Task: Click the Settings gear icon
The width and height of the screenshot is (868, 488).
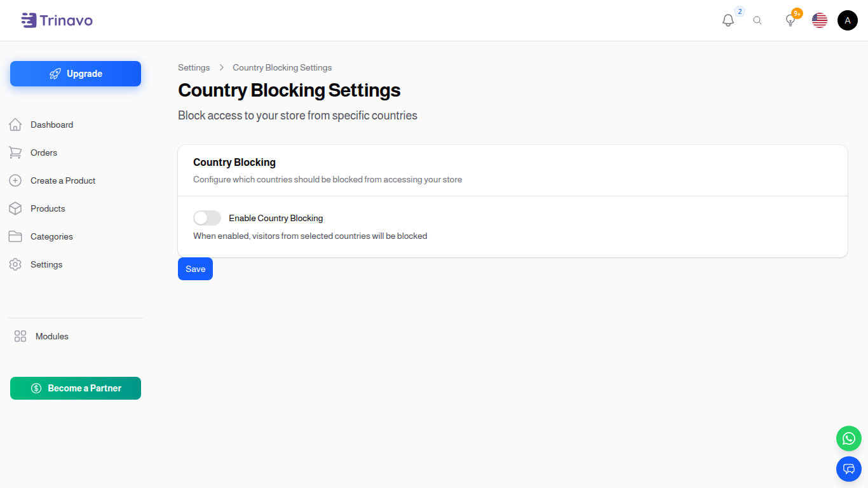Action: 15,264
